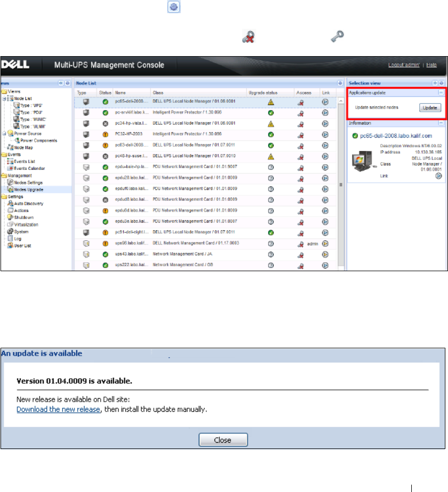Image resolution: width=448 pixels, height=492 pixels.
Task: Sort by Upgrade status column header
Action: click(x=270, y=92)
